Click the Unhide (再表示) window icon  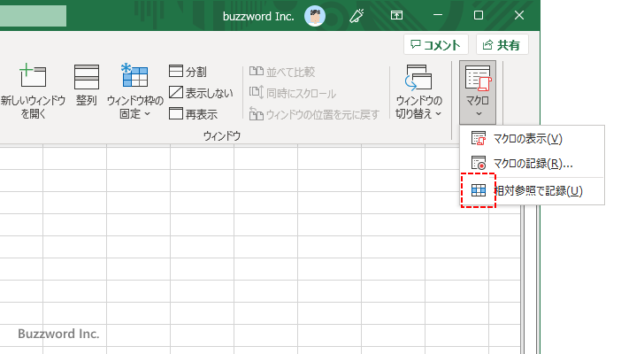(x=176, y=113)
